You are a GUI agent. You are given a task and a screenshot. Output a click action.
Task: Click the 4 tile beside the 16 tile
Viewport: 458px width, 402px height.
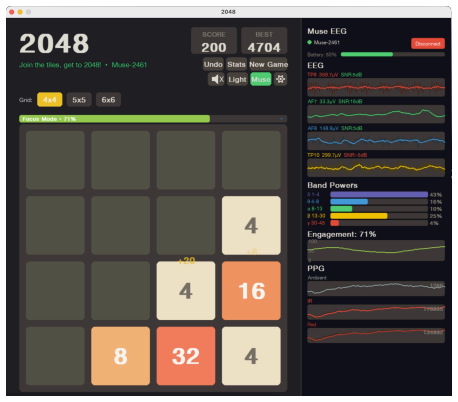[186, 291]
